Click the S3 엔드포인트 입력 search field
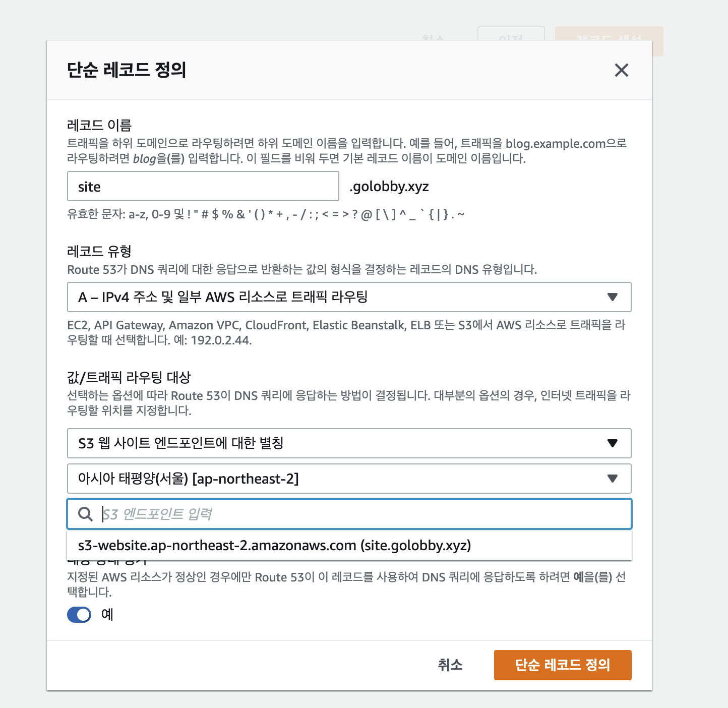 349,514
